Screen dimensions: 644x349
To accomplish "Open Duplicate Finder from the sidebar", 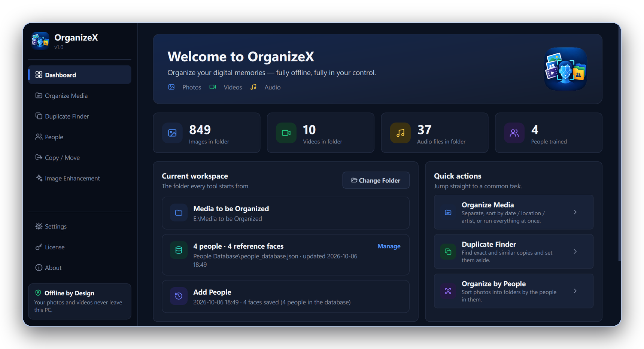I will coord(80,116).
